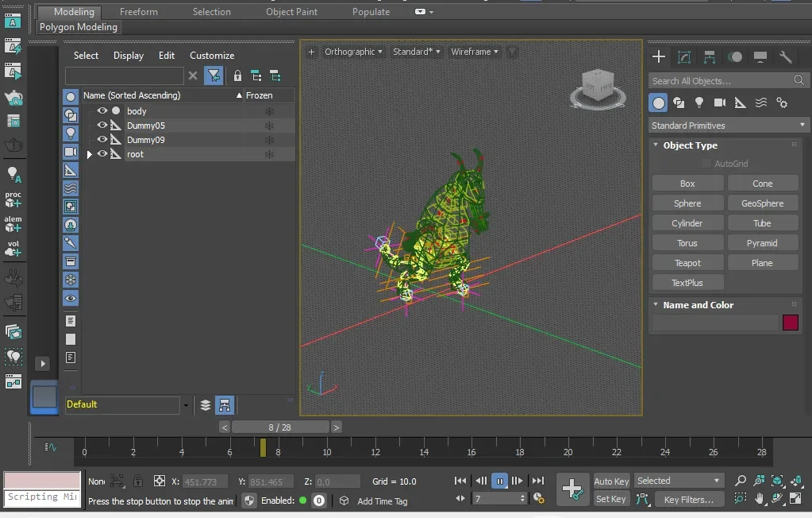Viewport: 812px width, 518px height.
Task: Open the scene explorer Customize menu
Action: (x=212, y=56)
